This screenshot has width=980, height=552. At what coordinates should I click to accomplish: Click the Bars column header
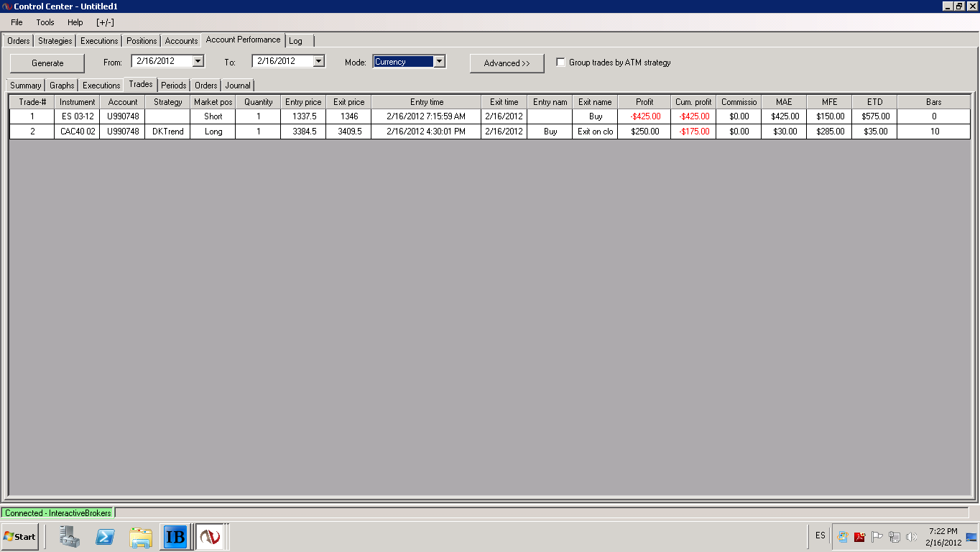pyautogui.click(x=934, y=102)
